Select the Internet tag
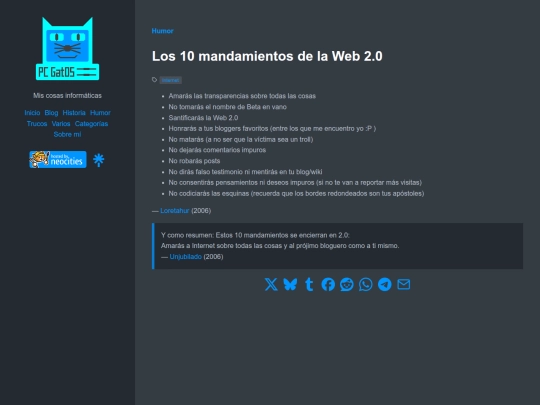The image size is (540, 405). coord(170,80)
